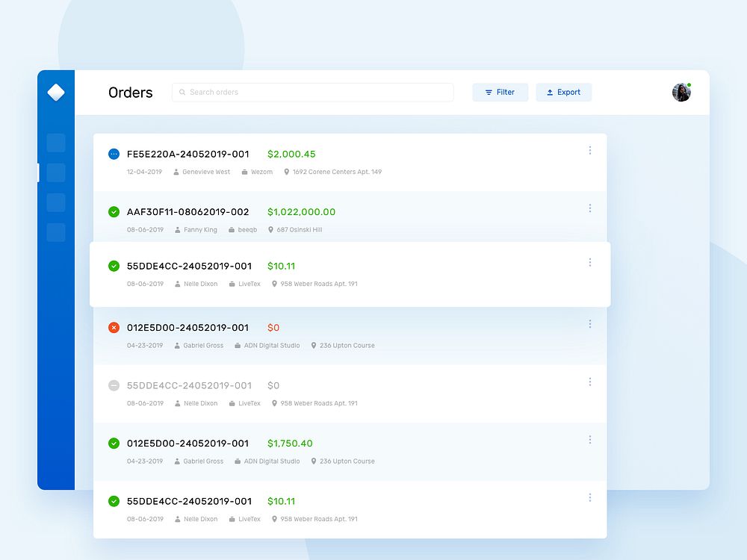Click the red X status icon on order 012E5D00

point(114,328)
